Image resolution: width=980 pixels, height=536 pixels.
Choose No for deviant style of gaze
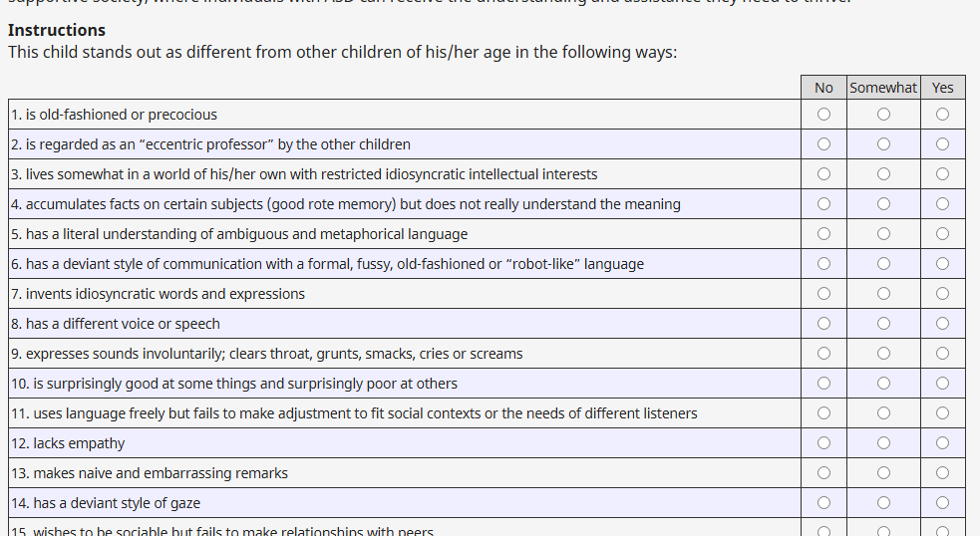[x=823, y=503]
